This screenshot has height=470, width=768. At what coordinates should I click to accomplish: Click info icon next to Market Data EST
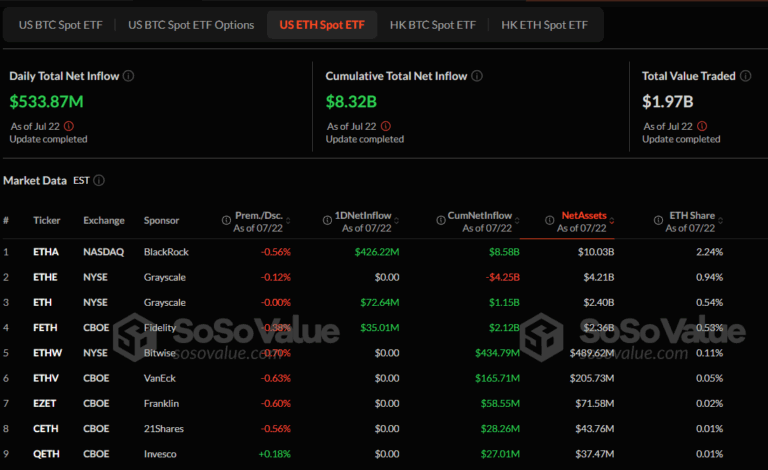click(x=99, y=181)
